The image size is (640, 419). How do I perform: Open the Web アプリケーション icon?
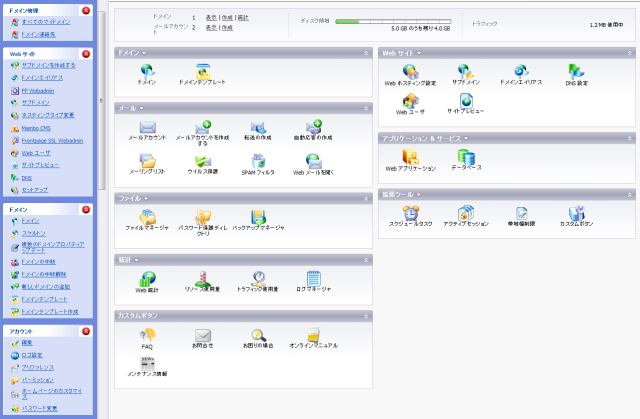pos(410,156)
